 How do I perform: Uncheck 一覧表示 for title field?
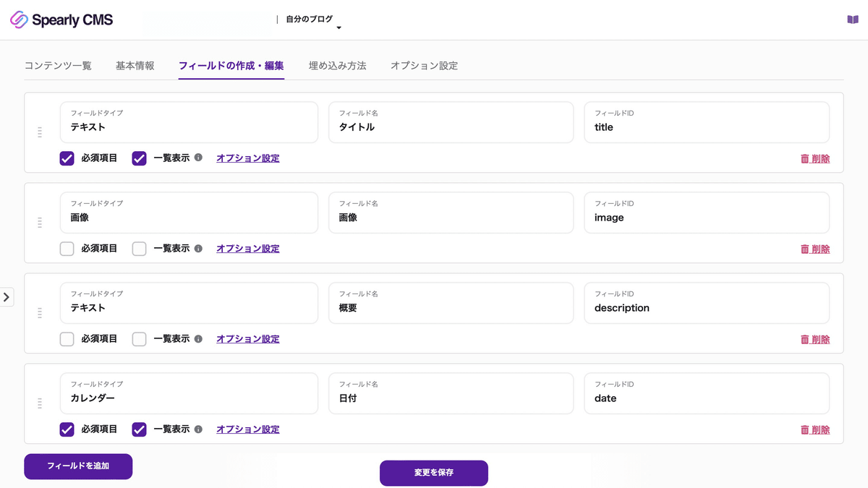point(140,158)
